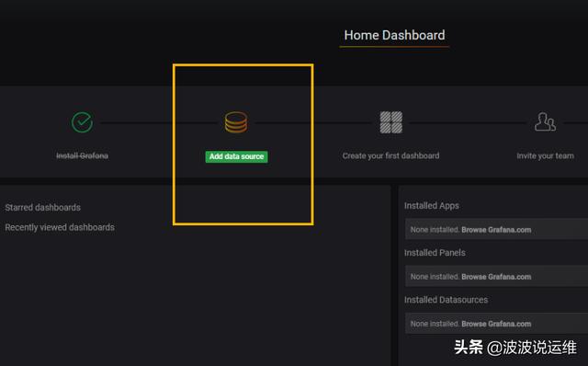Screen dimensions: 588x366
Task: Click the Installed Apps heading
Action: [432, 206]
